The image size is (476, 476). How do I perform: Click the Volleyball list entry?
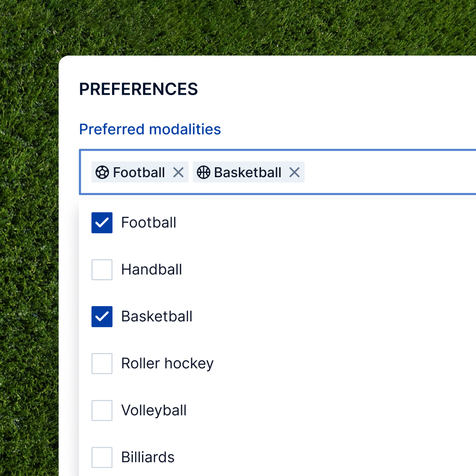tap(154, 410)
